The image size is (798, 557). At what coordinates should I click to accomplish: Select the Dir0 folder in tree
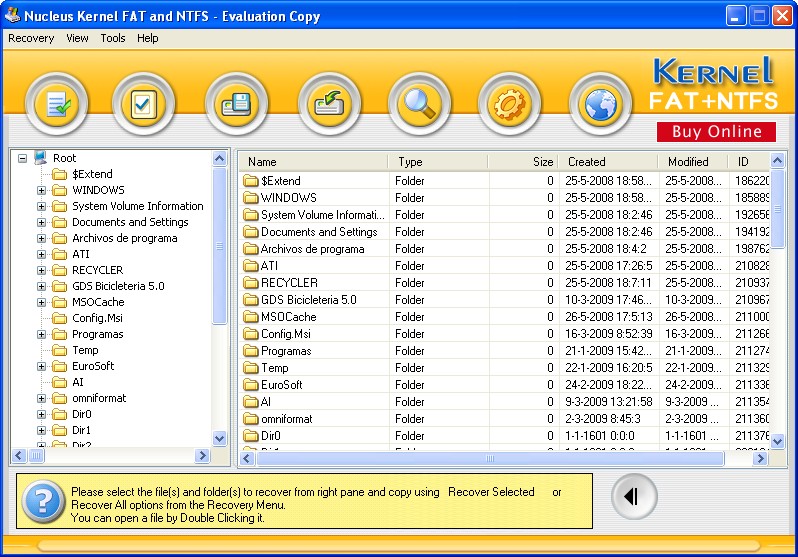pyautogui.click(x=81, y=414)
